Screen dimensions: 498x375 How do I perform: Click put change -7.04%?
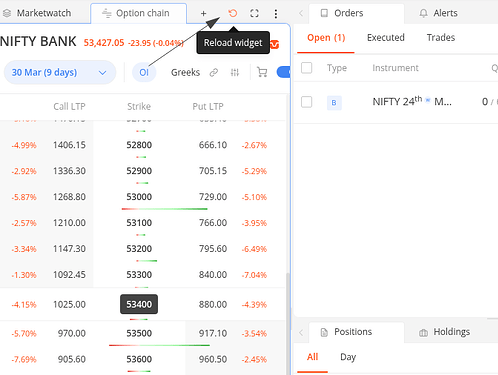pos(254,275)
